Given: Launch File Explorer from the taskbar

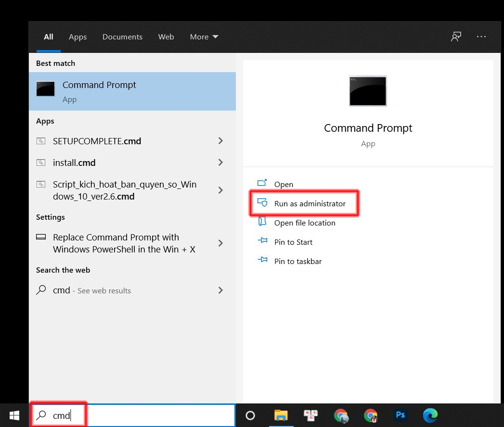Looking at the screenshot, I should pyautogui.click(x=281, y=415).
